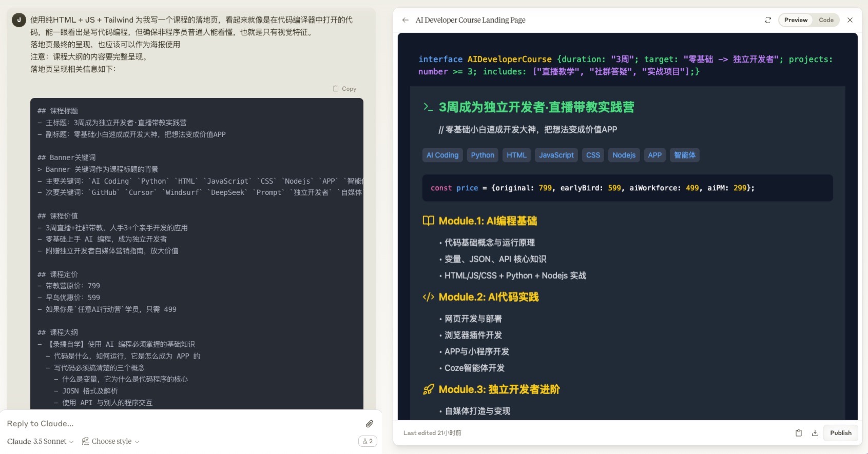Click the attached items count badge

pyautogui.click(x=368, y=441)
